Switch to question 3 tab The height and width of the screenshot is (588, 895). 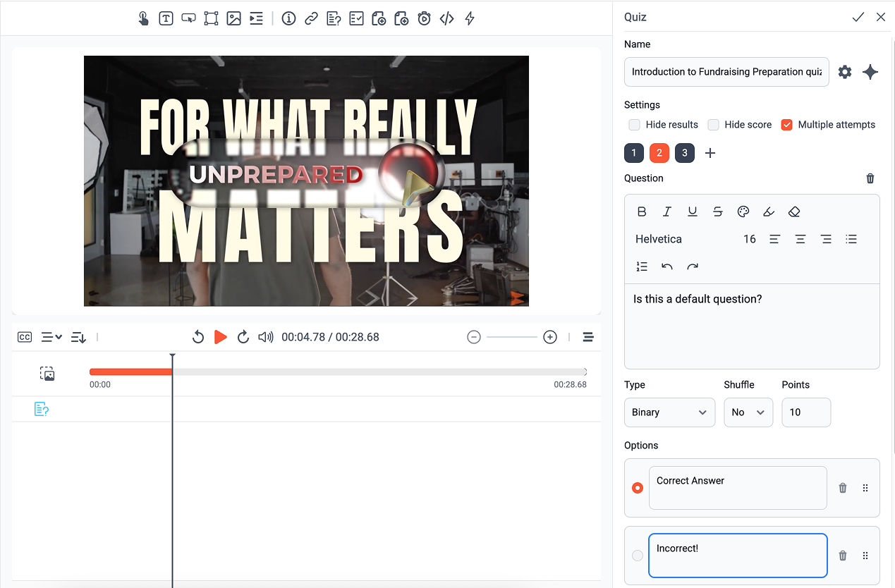(x=685, y=153)
